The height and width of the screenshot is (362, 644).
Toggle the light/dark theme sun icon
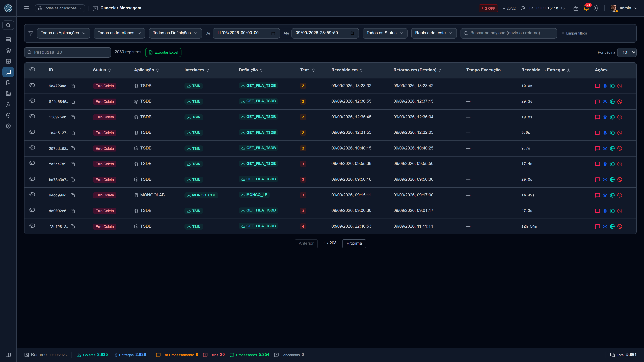(x=596, y=8)
